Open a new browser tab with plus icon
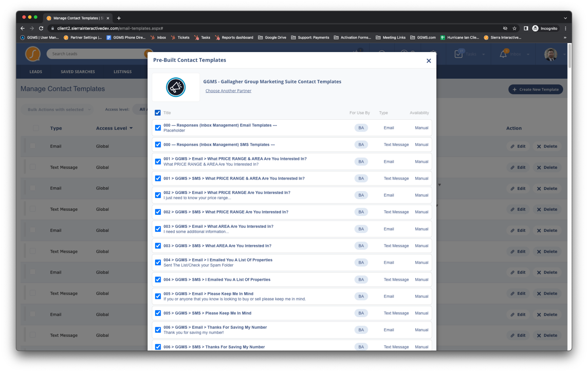This screenshot has height=372, width=588. pyautogui.click(x=119, y=18)
